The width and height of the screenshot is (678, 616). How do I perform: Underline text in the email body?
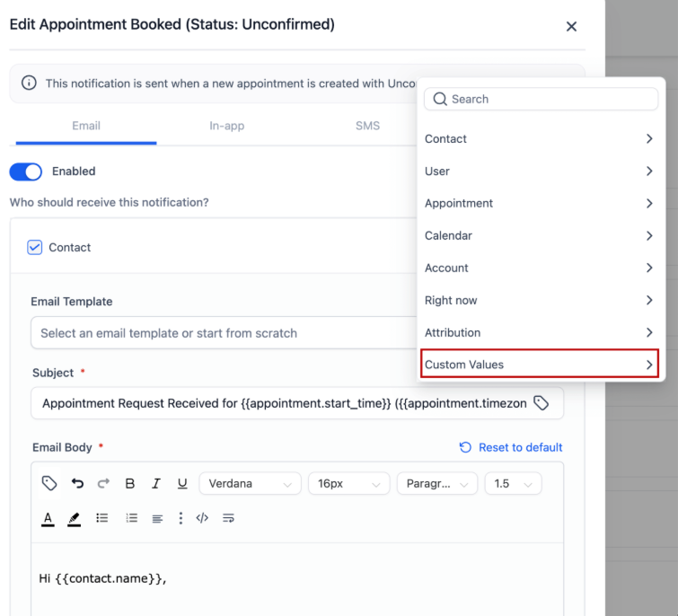[x=182, y=483]
